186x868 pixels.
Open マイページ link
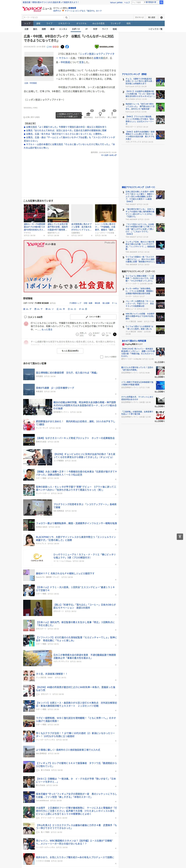coord(139,18)
